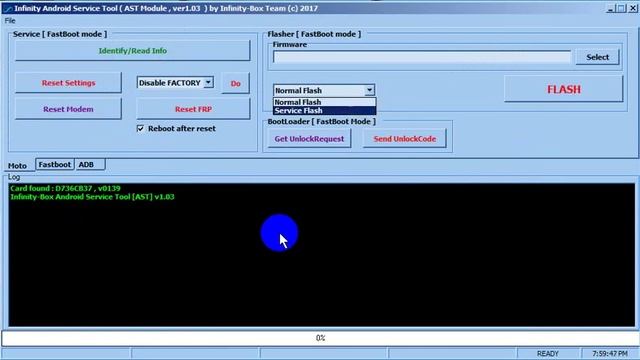640x360 pixels.
Task: Collapse the Normal Flash combo box arrow
Action: (369, 90)
